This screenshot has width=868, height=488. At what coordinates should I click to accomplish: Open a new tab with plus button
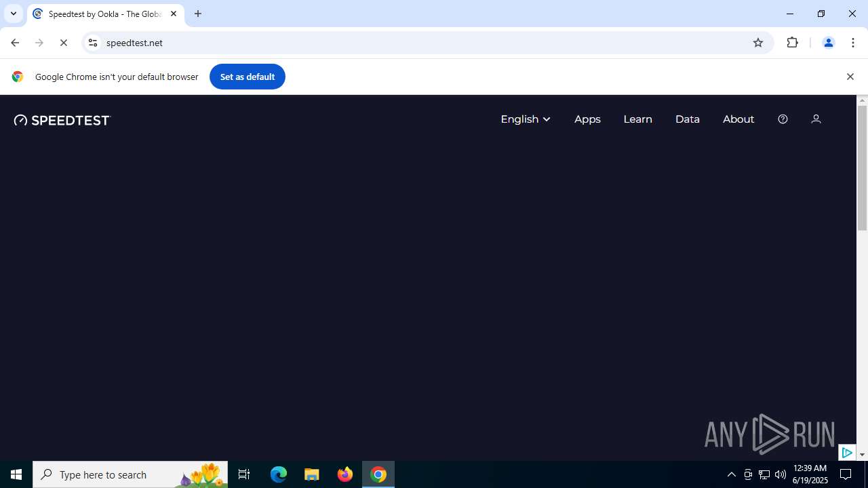(198, 14)
